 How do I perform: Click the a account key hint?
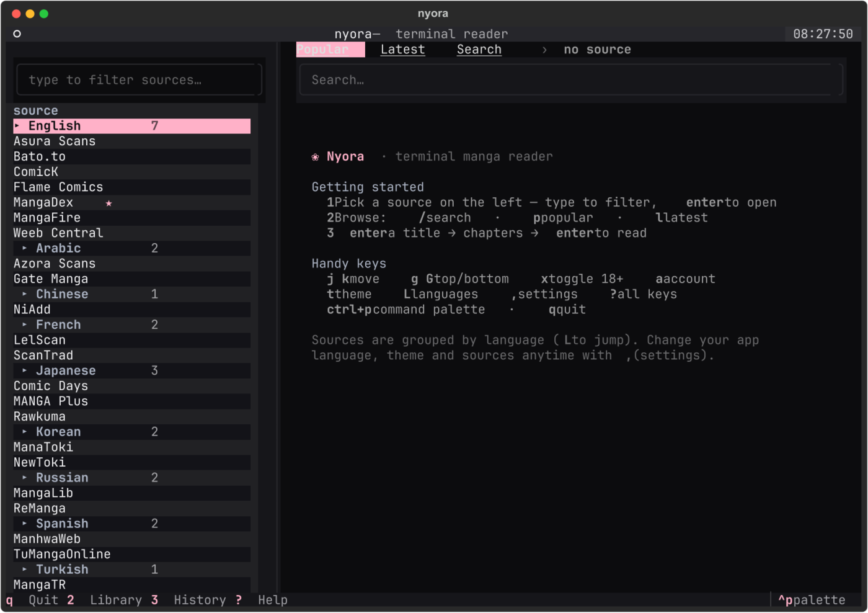click(x=685, y=279)
